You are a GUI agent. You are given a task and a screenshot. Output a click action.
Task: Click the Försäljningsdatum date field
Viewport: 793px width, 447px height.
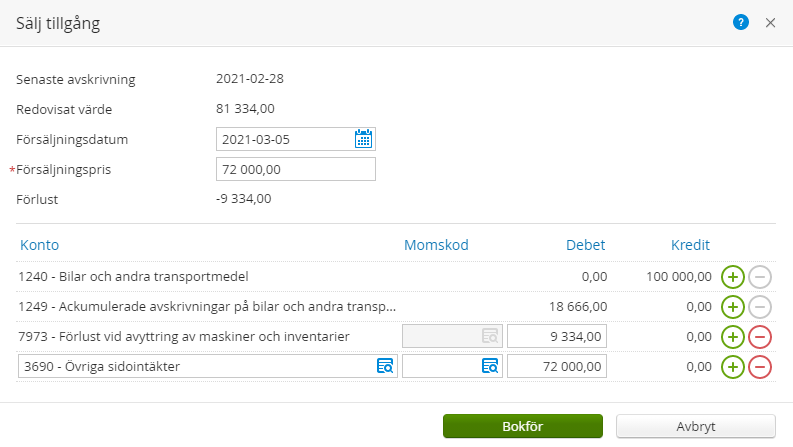pyautogui.click(x=284, y=139)
